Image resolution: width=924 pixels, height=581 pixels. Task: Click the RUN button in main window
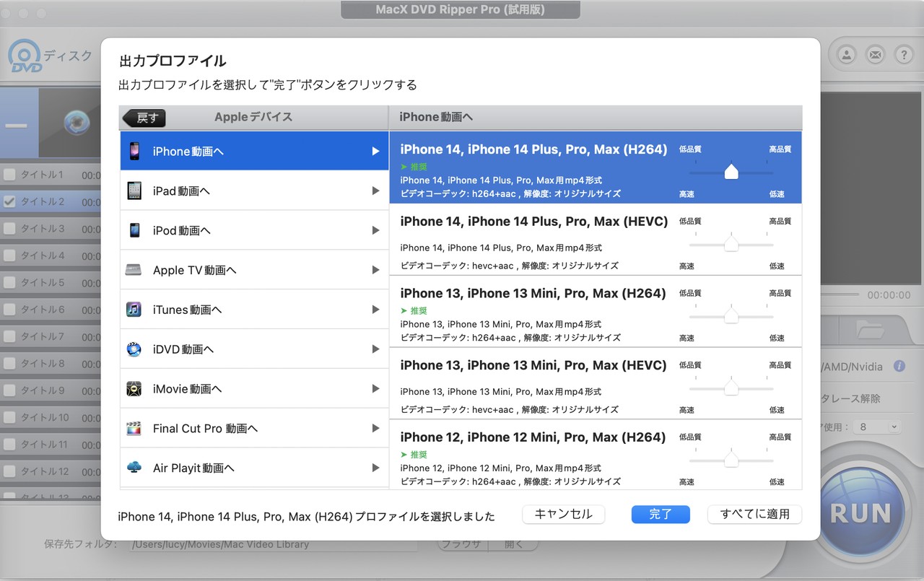tap(860, 511)
